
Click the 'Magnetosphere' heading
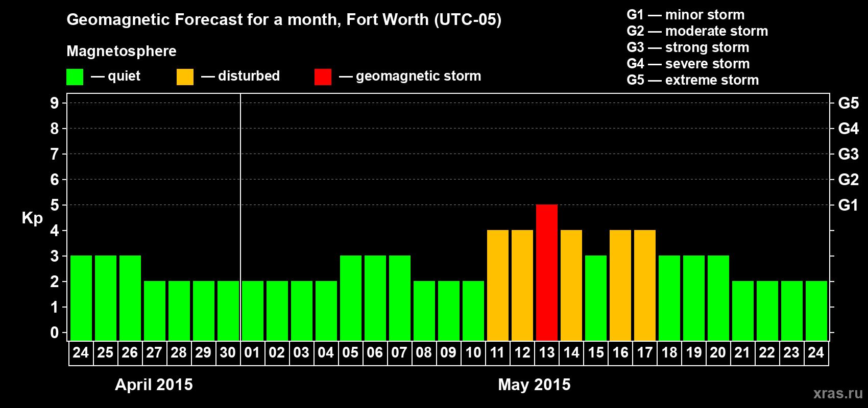122,51
